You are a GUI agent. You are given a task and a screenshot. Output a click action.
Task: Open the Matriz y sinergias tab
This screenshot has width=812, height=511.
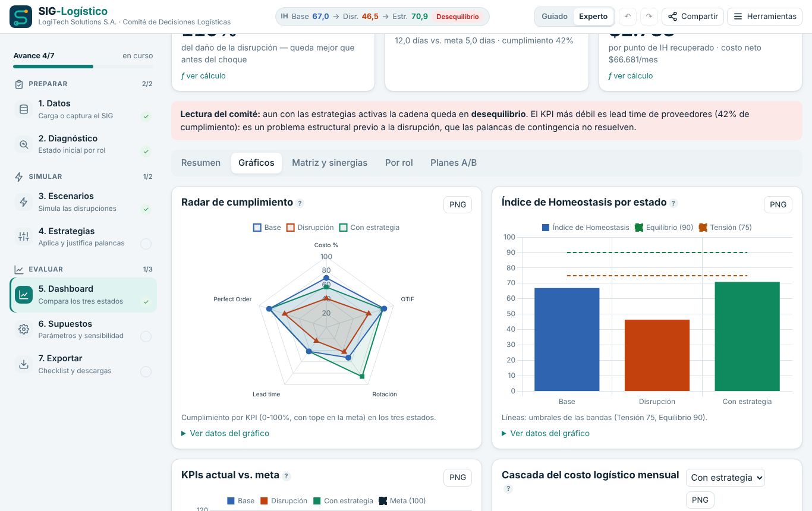(x=329, y=163)
